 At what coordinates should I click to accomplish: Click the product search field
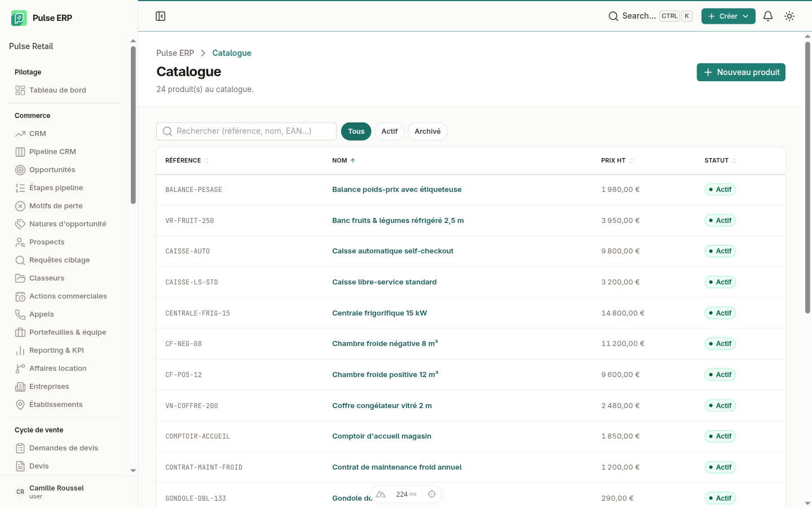(246, 132)
